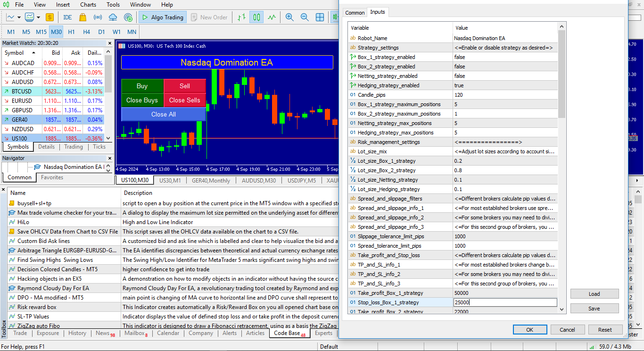The width and height of the screenshot is (644, 351).
Task: Open the Favorites tab in Navigator
Action: [x=52, y=177]
